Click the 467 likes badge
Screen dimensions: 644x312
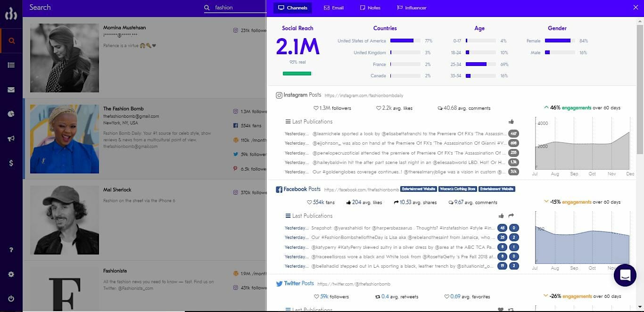513,134
